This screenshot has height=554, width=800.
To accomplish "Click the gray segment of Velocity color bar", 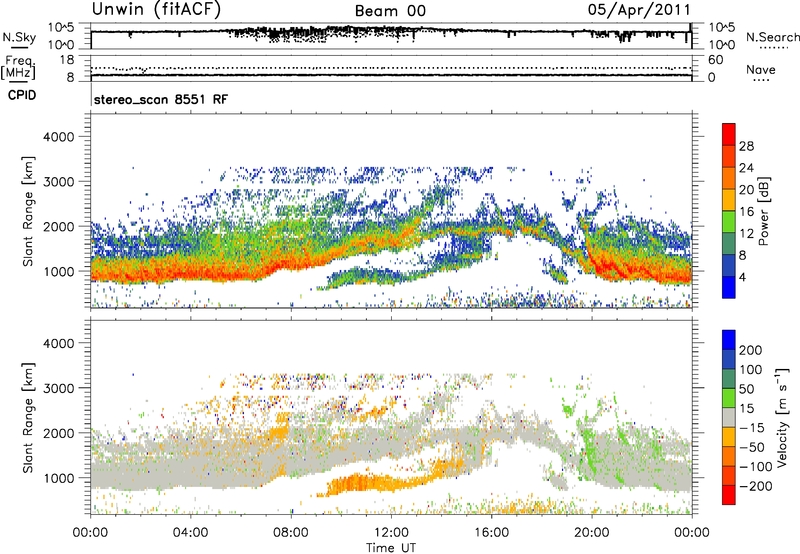I will (x=729, y=418).
